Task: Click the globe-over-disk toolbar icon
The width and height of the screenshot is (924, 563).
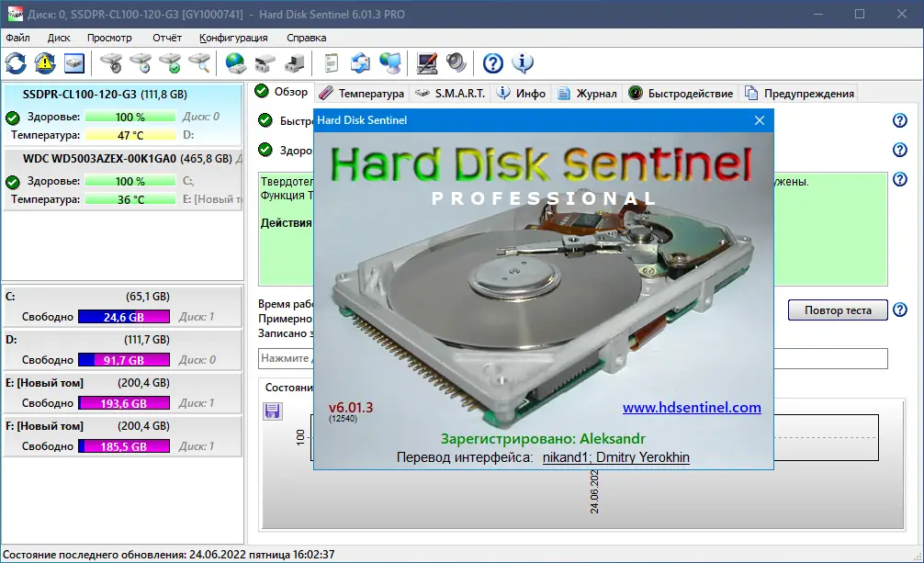Action: [236, 63]
